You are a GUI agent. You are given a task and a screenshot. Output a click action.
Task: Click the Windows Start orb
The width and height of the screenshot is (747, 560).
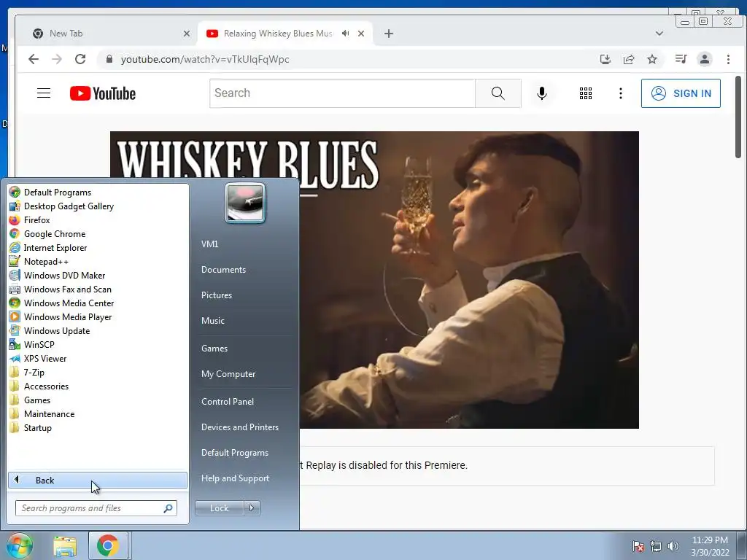click(x=19, y=545)
